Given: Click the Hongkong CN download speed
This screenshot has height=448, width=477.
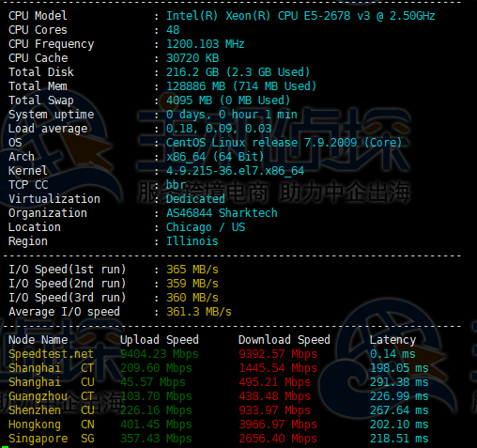Looking at the screenshot, I should point(278,425).
